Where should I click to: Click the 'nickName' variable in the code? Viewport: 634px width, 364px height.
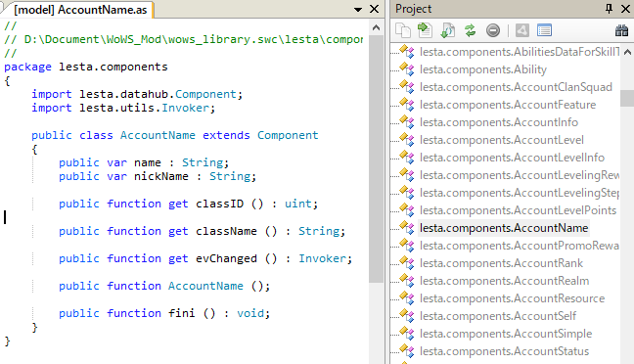160,176
